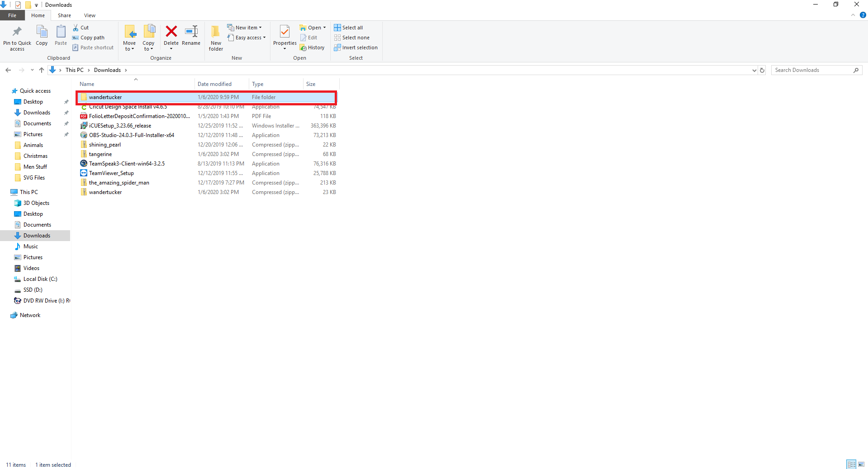
Task: Click Paste shortcut in ribbon
Action: [93, 47]
